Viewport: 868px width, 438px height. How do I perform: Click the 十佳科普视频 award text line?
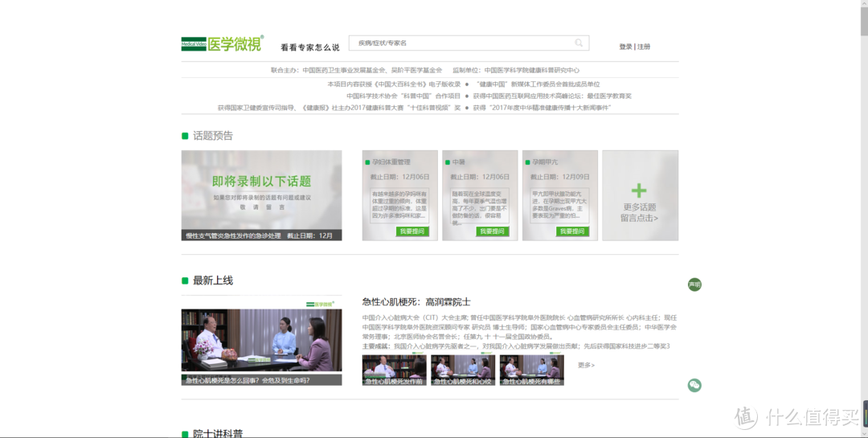339,108
